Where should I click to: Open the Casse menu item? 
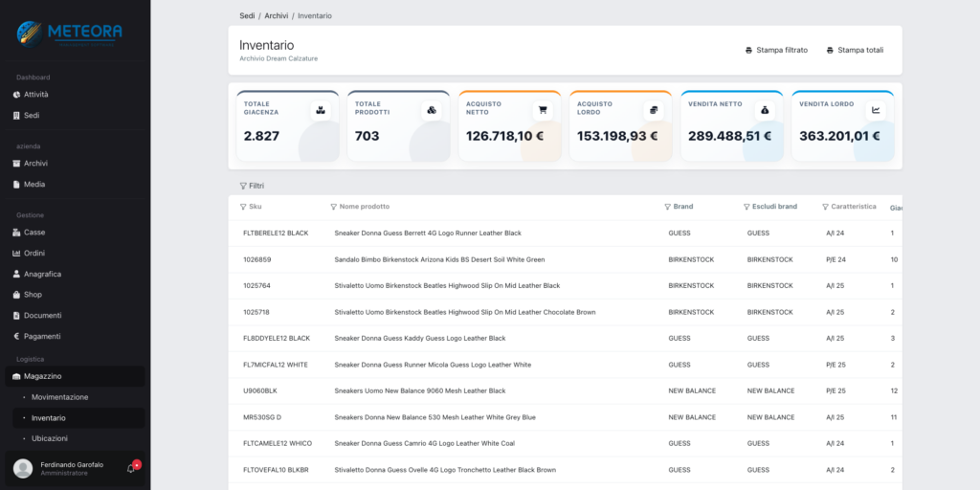click(34, 233)
